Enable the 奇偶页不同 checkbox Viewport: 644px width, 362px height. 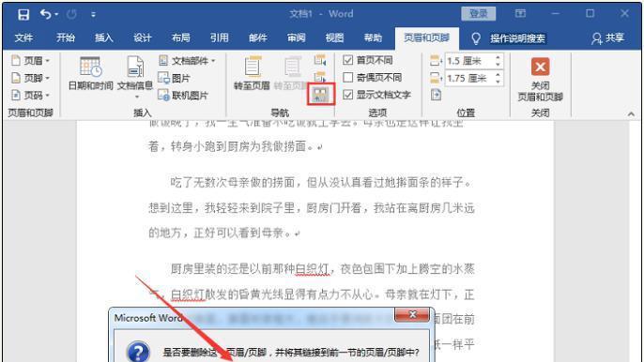point(348,78)
